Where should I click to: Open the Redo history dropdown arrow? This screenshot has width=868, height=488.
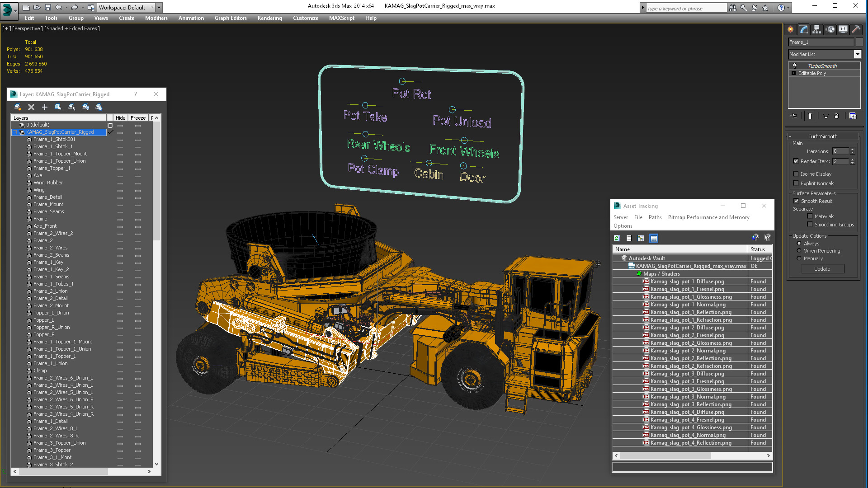[x=83, y=7]
